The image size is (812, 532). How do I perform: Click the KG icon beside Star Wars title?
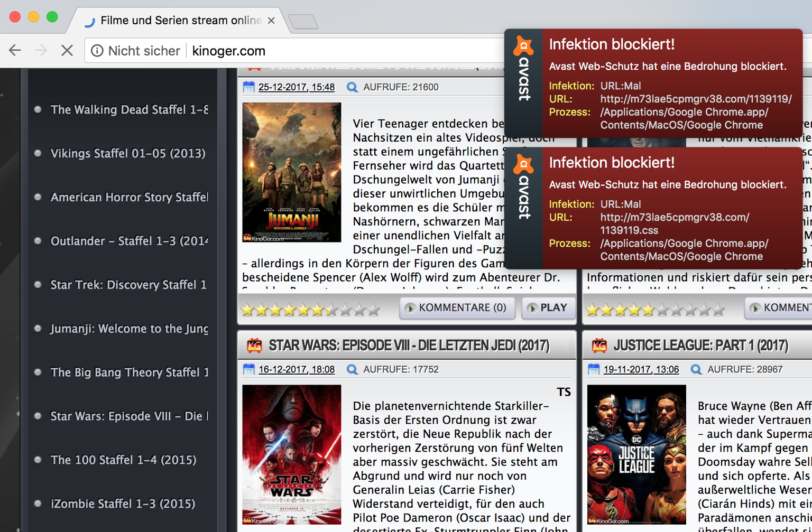coord(254,346)
